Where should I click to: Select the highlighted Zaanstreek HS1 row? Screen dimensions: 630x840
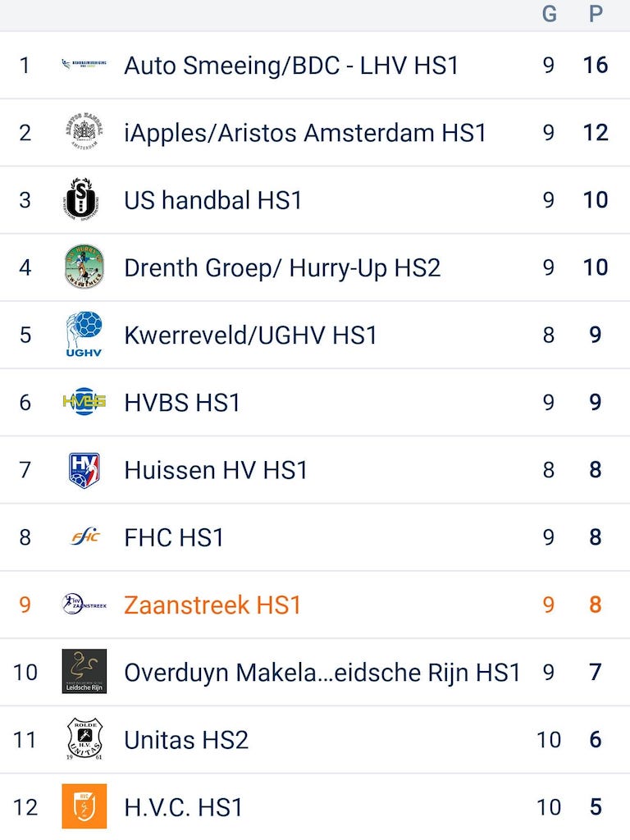point(212,605)
